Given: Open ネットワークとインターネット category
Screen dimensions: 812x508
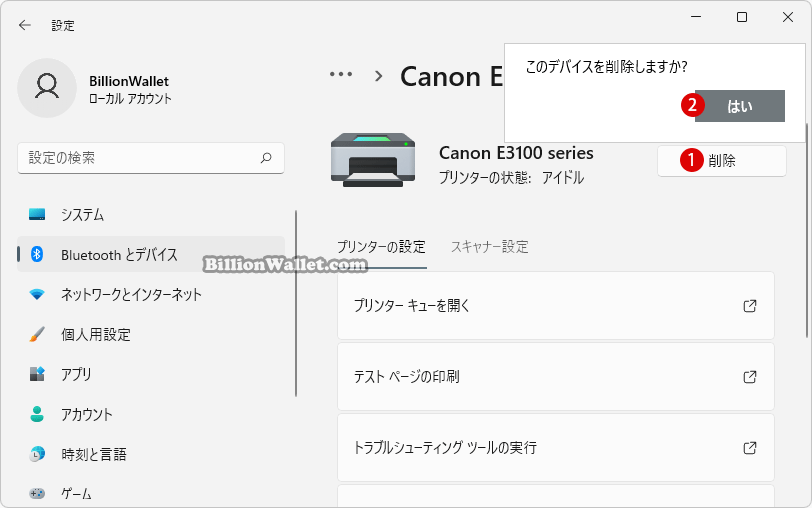Looking at the screenshot, I should pos(151,294).
